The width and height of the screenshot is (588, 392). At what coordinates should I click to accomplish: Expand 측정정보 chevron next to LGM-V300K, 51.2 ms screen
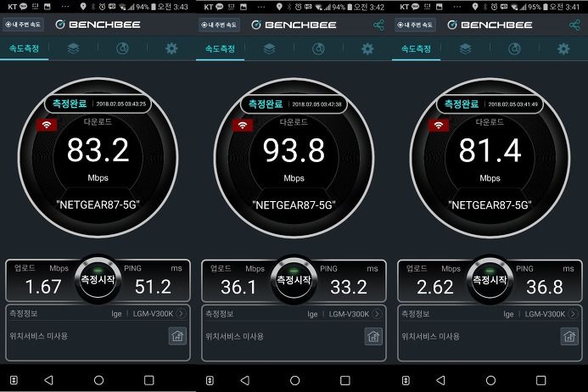click(x=181, y=313)
